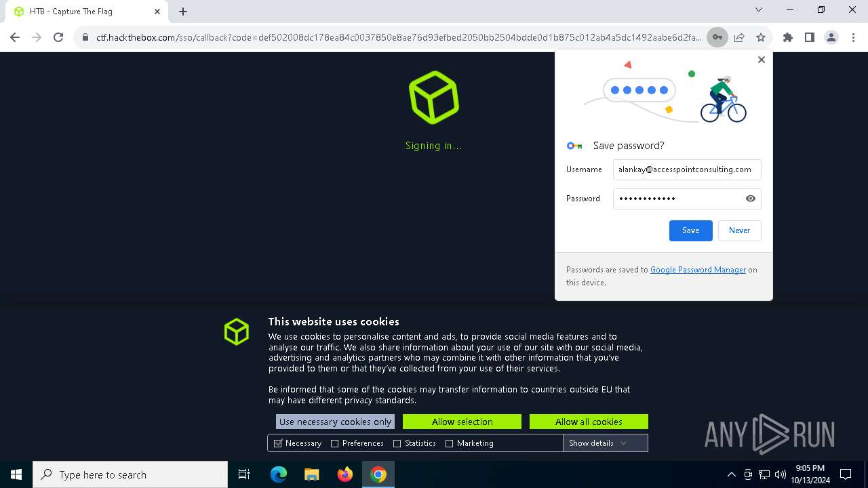The height and width of the screenshot is (488, 868).
Task: Open Task View on the taskbar
Action: tap(244, 474)
